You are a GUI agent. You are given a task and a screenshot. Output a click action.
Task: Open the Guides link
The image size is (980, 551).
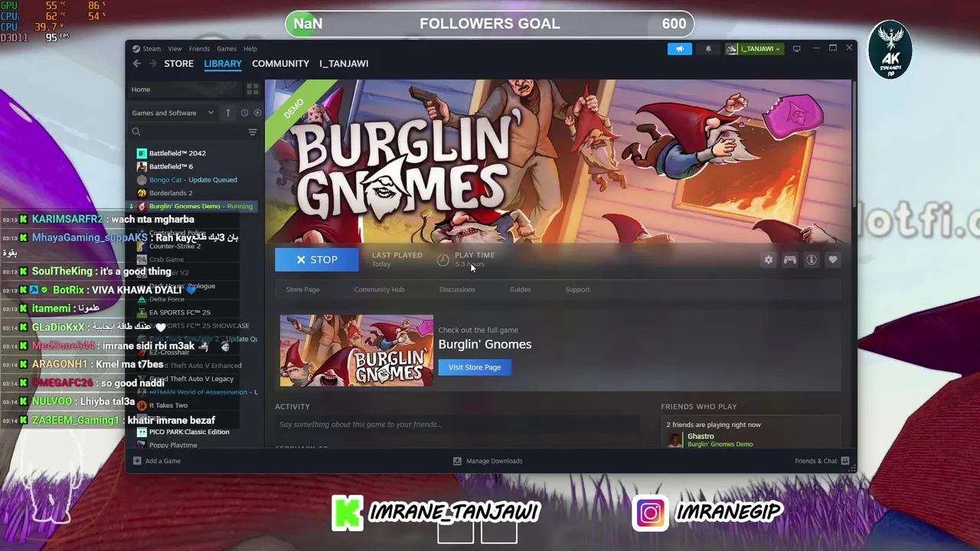[x=520, y=289]
